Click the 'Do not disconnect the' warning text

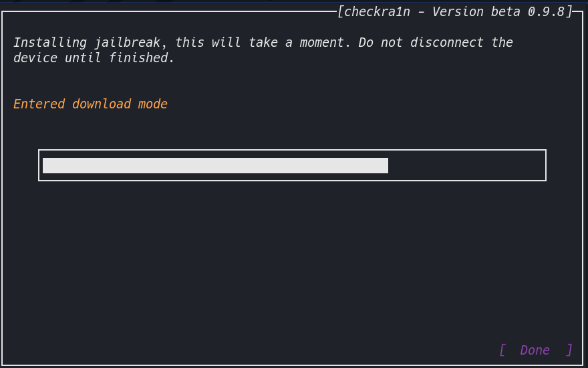tap(436, 42)
